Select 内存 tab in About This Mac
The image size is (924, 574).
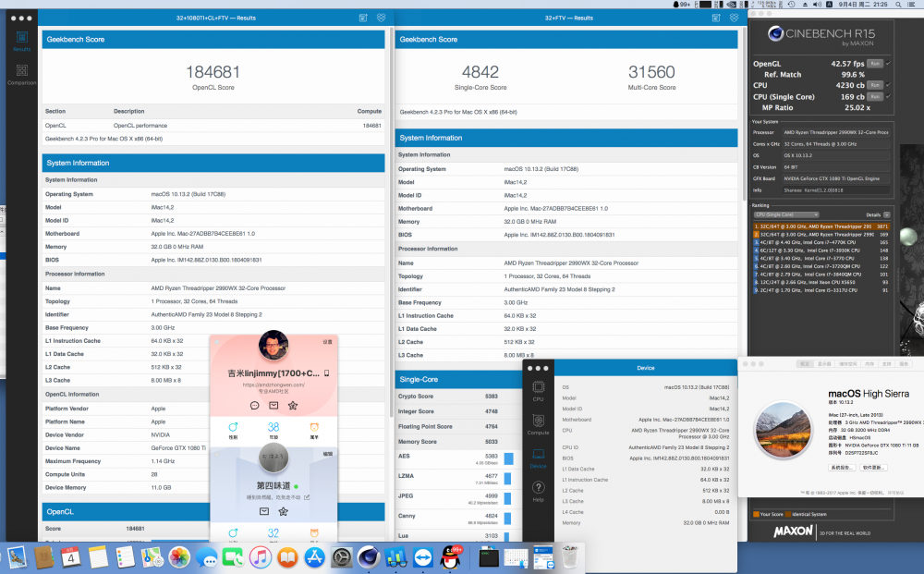(x=869, y=364)
